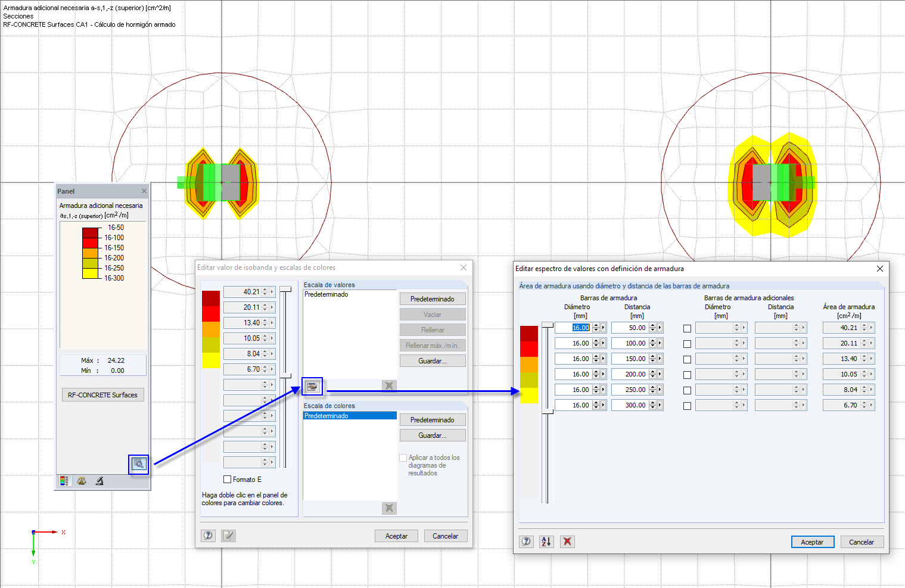This screenshot has width=905, height=588.
Task: Open the arrow menu beside distance 300.00
Action: click(660, 405)
